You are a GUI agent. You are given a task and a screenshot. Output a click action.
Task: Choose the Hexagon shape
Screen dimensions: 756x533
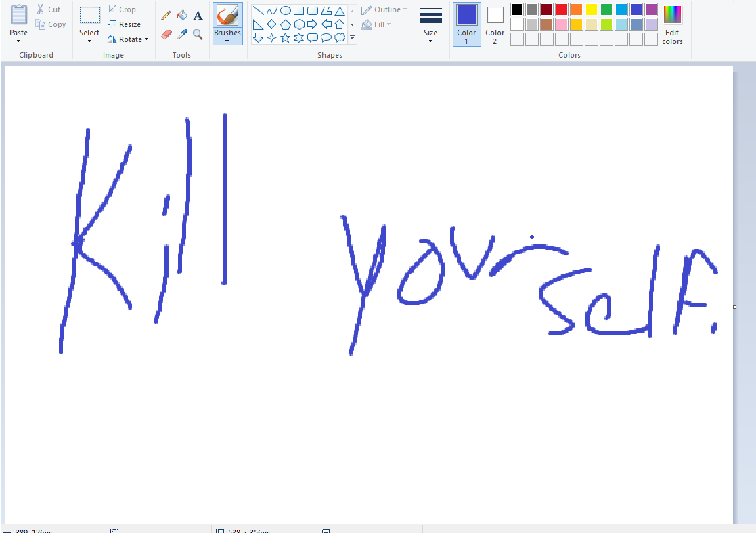[x=298, y=24]
